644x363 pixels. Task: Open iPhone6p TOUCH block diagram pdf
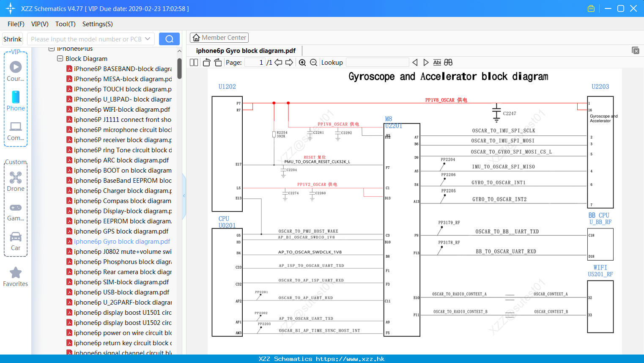[119, 89]
